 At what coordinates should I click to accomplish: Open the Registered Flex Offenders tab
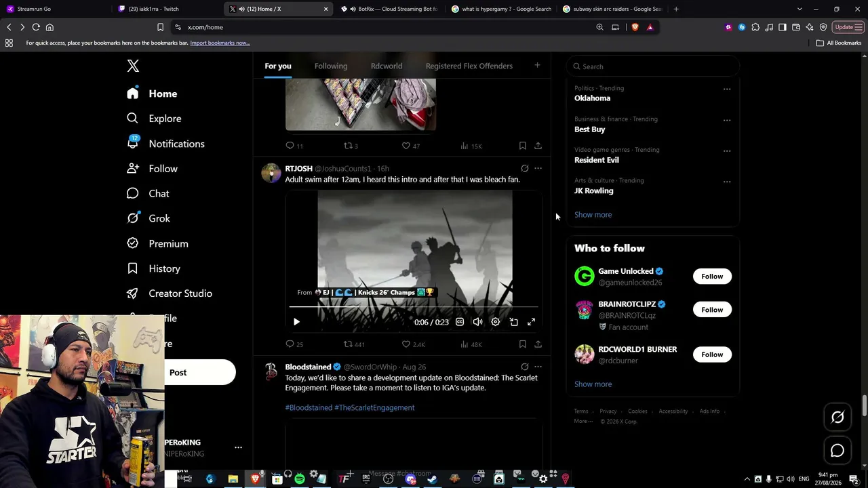point(469,66)
